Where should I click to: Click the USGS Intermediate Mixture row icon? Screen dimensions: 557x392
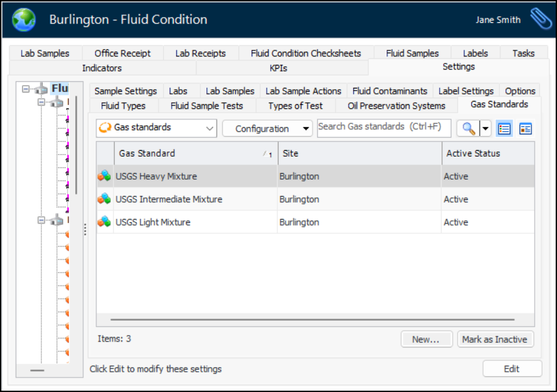pos(104,199)
